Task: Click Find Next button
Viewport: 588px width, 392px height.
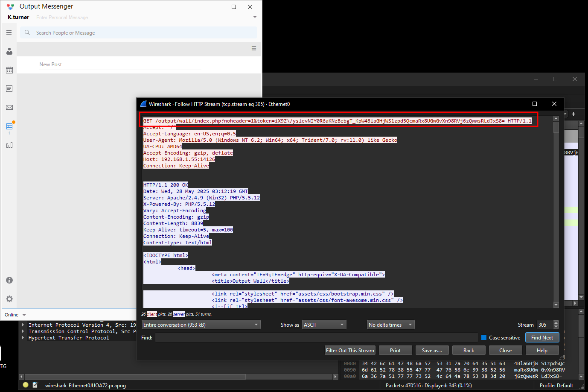Action: 542,337
